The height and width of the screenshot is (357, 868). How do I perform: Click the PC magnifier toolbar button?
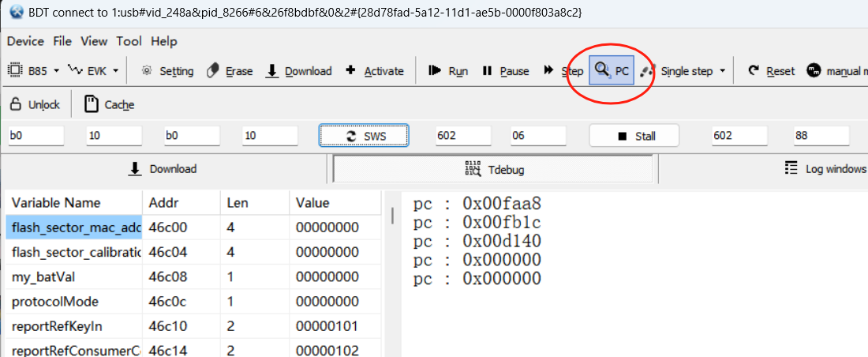[x=612, y=70]
